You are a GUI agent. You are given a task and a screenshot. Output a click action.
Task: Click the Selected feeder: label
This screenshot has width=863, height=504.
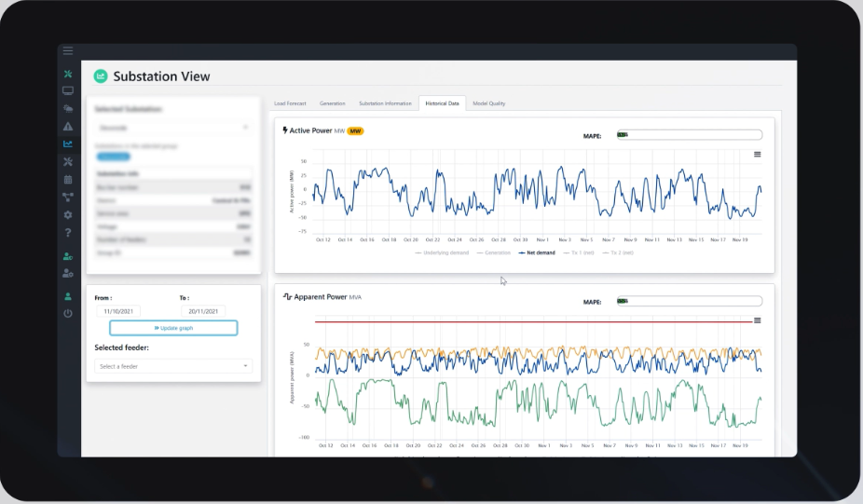click(x=122, y=347)
